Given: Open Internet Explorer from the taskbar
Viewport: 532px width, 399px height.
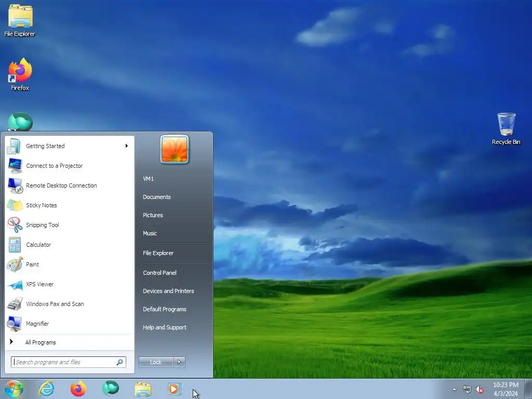Looking at the screenshot, I should pyautogui.click(x=46, y=389).
